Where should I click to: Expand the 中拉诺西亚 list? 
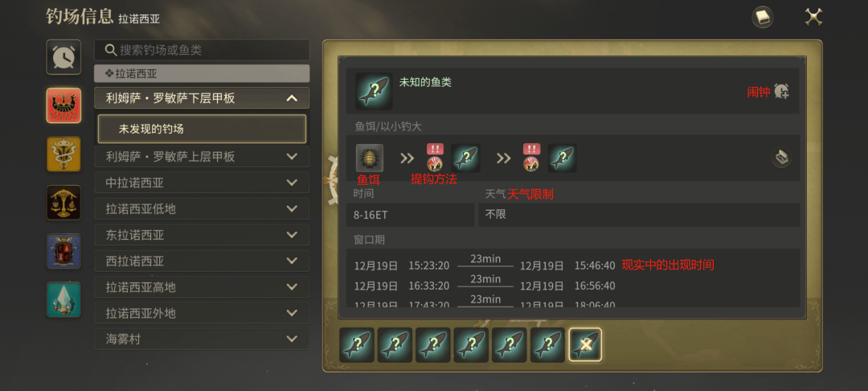[202, 182]
